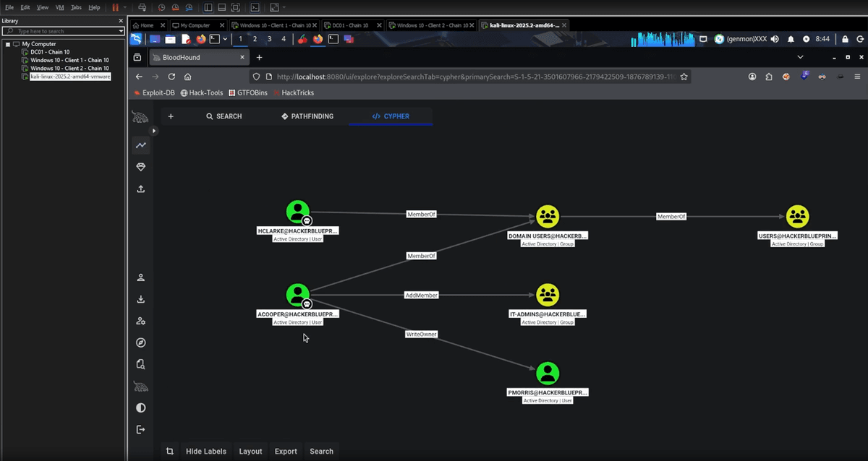Image resolution: width=868 pixels, height=461 pixels.
Task: Switch to the PATHFINDING tab
Action: pyautogui.click(x=307, y=116)
